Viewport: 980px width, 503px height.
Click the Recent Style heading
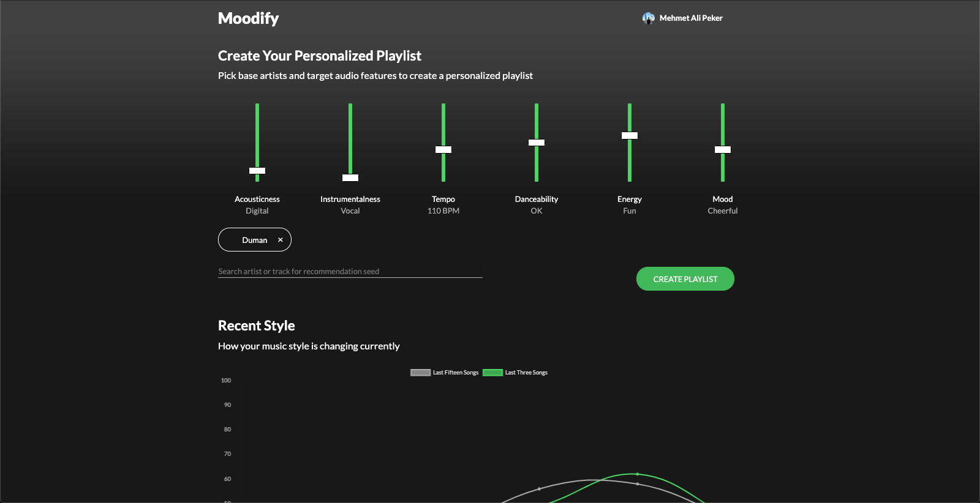coord(257,326)
